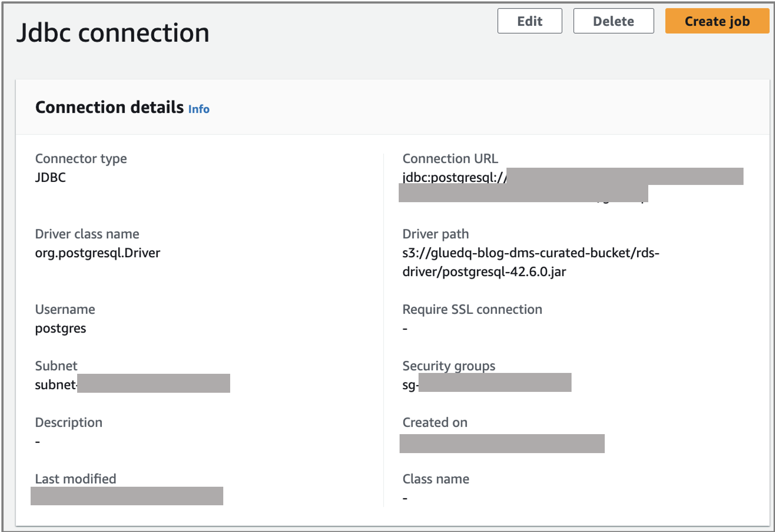Click the Driver path label

435,234
